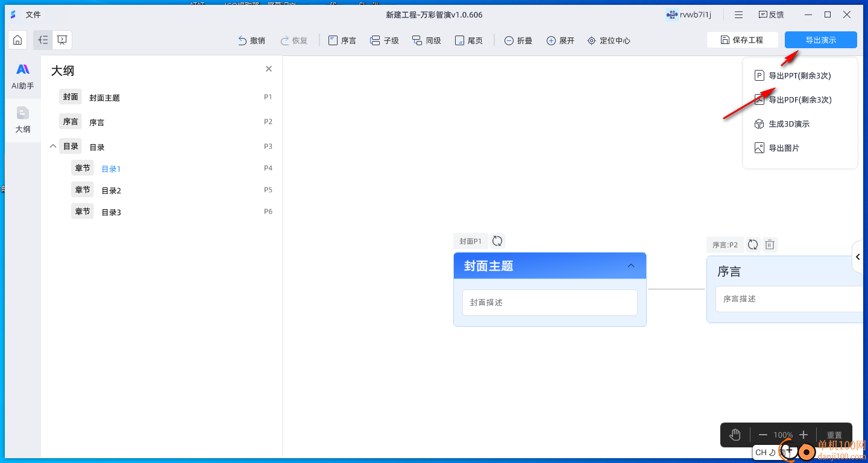Image resolution: width=868 pixels, height=463 pixels.
Task: Add a 尾页 page
Action: coord(469,40)
